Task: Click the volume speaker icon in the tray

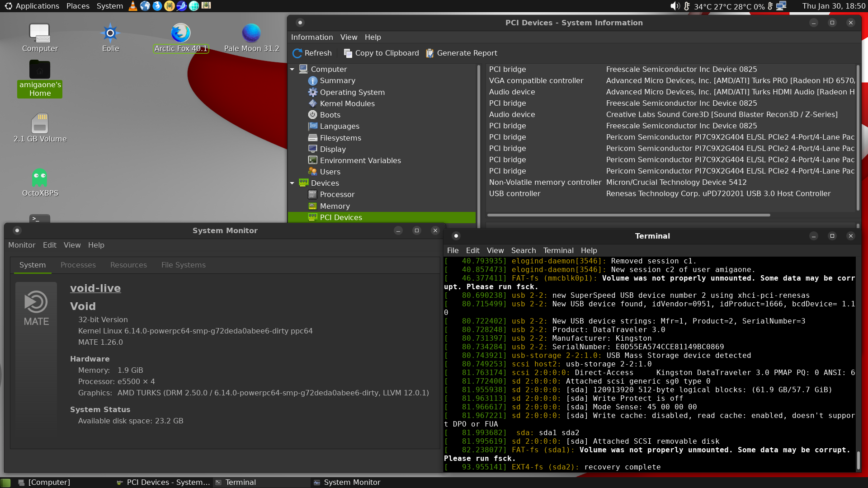Action: click(675, 6)
